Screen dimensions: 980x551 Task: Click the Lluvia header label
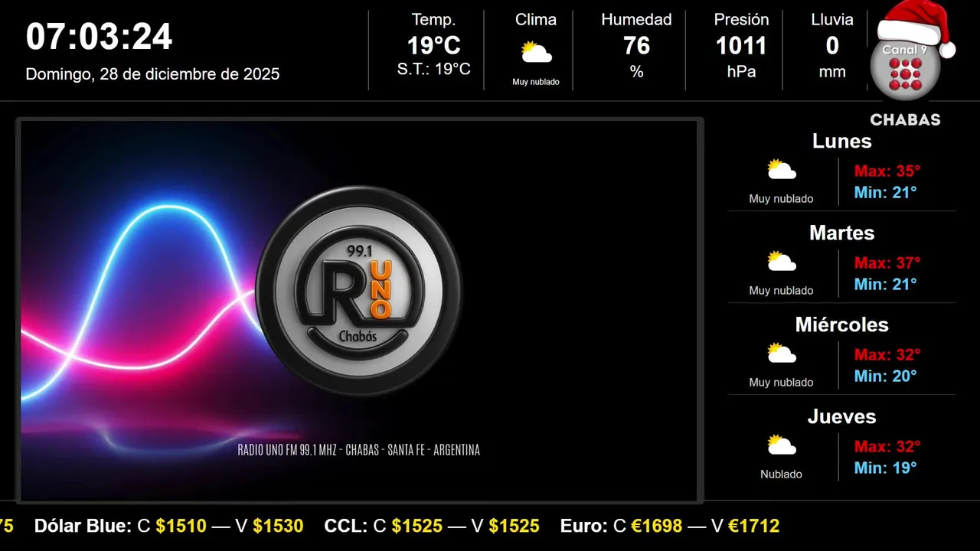[x=832, y=20]
